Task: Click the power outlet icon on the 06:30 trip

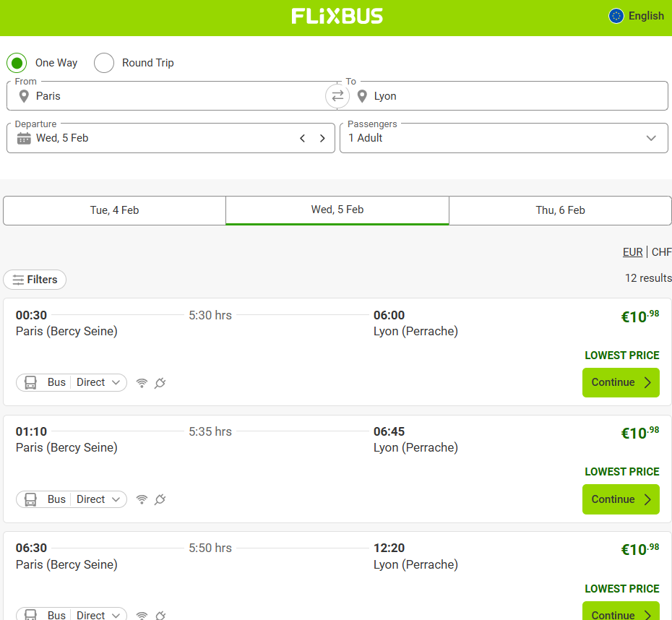Action: 160,615
